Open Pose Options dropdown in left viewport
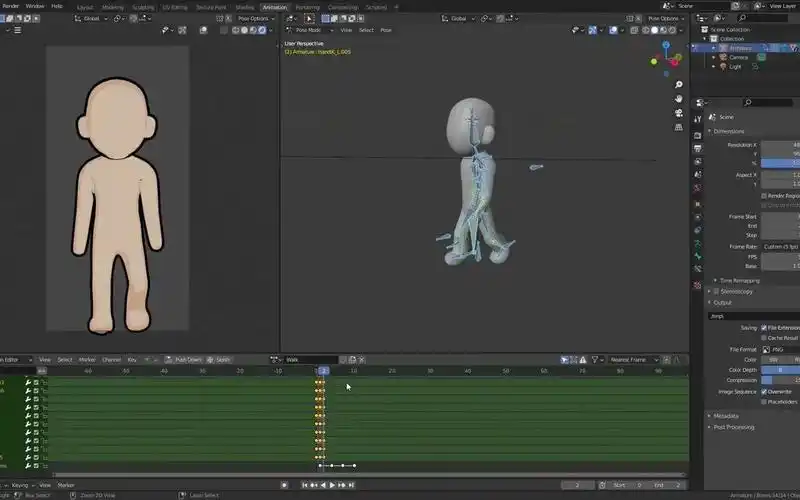The image size is (800, 500). click(256, 18)
